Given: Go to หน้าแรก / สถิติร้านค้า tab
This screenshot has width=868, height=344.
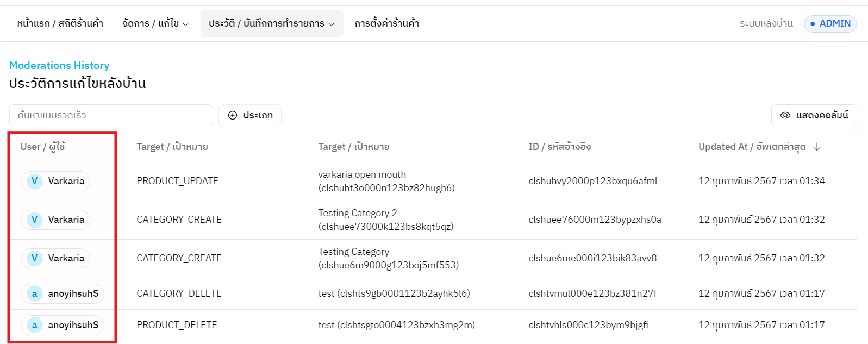Looking at the screenshot, I should click(60, 23).
